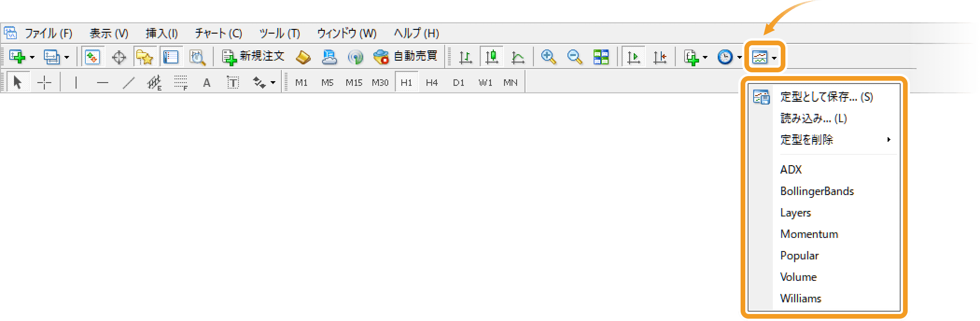Toggle the Navigator folder-star icon
Viewport: 980px width, 321px height.
pos(145,57)
